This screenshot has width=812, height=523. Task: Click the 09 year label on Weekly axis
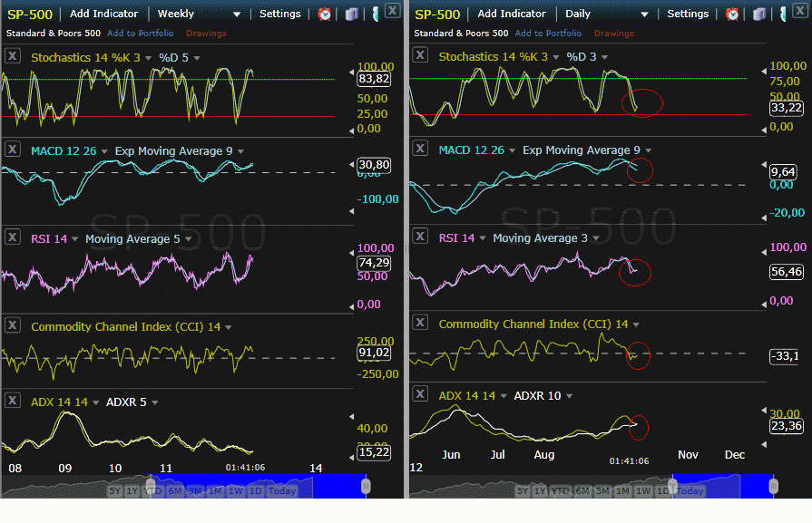pos(64,469)
